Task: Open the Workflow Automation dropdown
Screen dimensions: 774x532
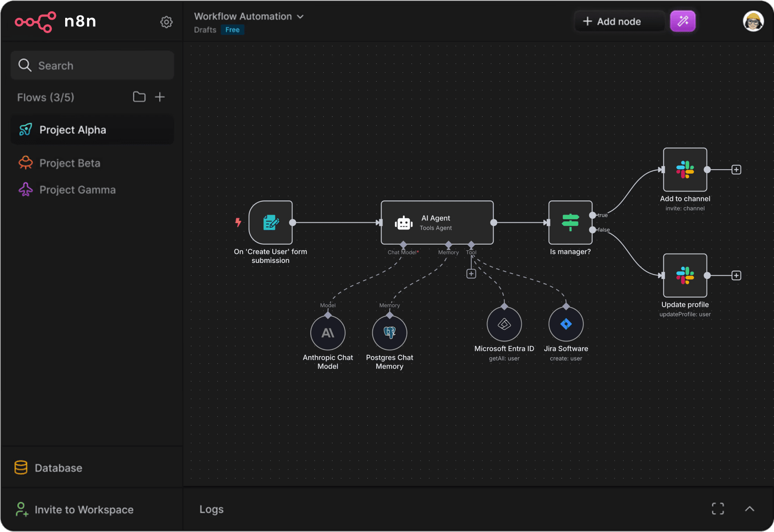Action: point(300,16)
